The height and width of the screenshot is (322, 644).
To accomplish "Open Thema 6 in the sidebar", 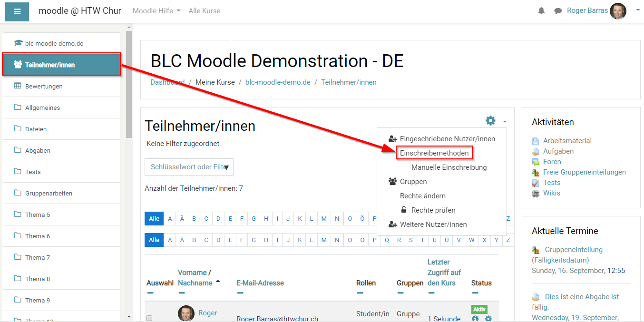I will [x=61, y=236].
